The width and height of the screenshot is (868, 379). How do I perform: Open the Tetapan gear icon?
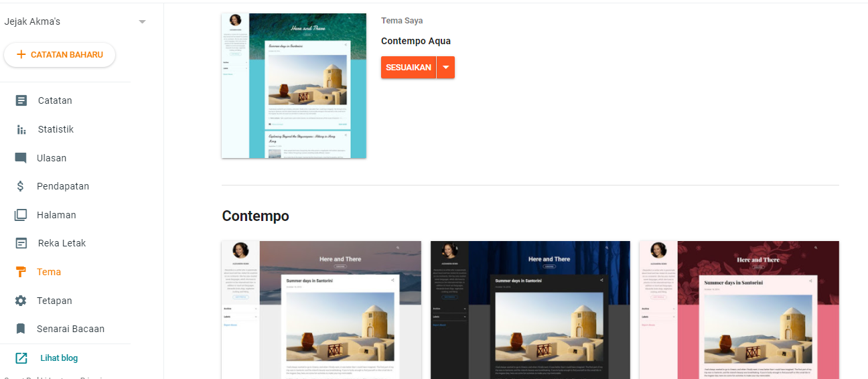pyautogui.click(x=21, y=301)
